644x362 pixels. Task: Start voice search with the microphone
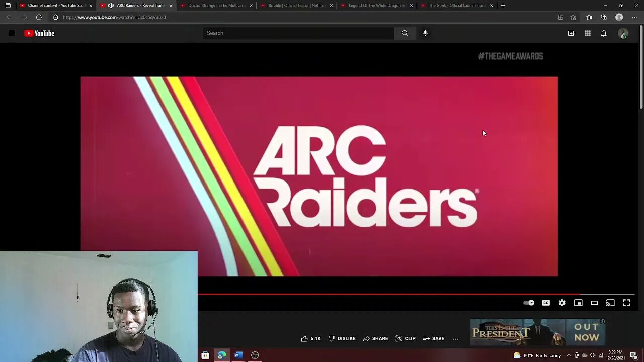pos(425,33)
